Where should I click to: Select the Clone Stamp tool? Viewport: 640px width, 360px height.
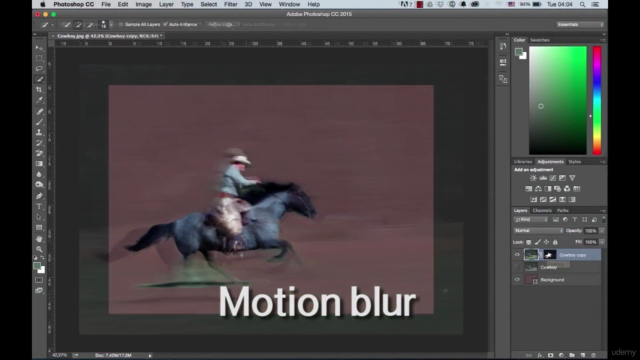click(39, 132)
